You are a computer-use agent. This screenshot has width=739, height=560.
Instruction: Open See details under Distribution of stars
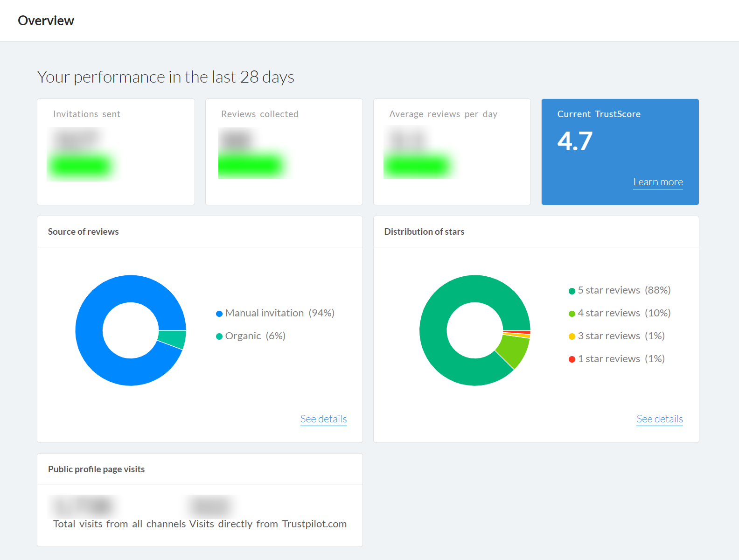point(660,419)
